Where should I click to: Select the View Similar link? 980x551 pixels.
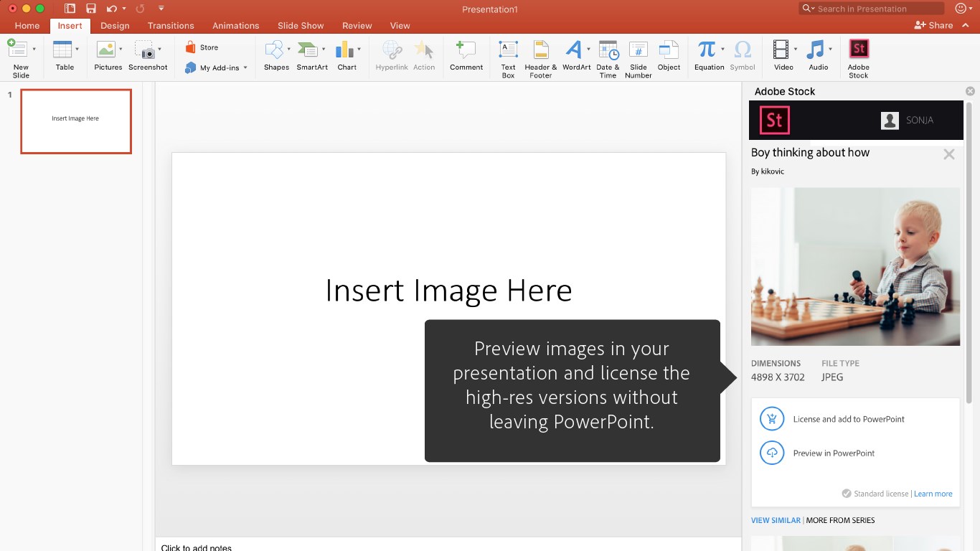776,520
